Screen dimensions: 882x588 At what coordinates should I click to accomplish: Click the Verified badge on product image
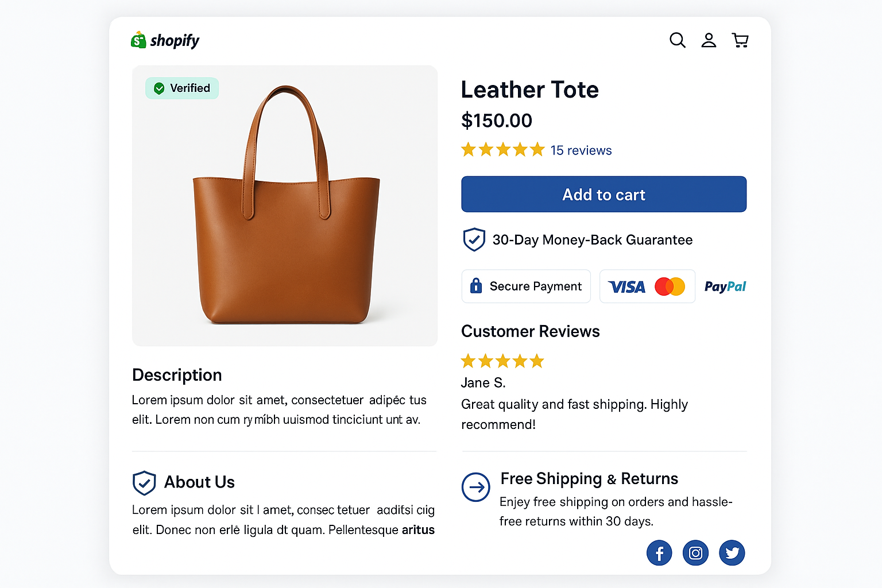pos(182,88)
